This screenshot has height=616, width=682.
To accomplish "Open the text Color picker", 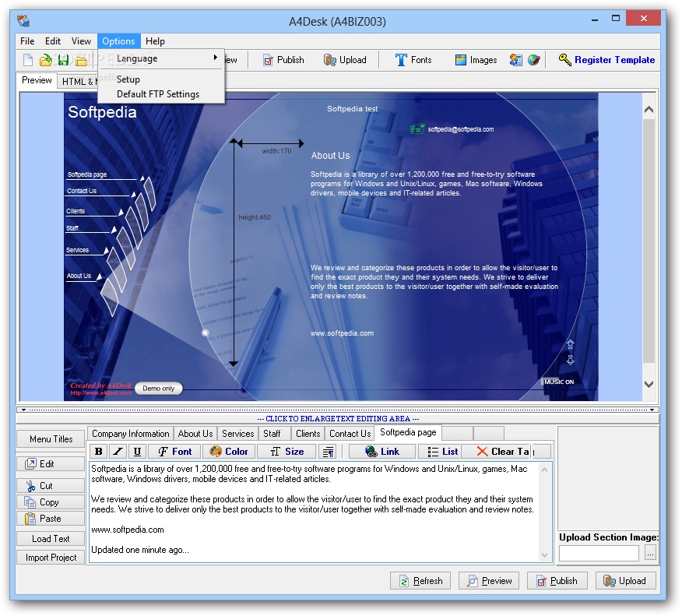I will point(229,452).
